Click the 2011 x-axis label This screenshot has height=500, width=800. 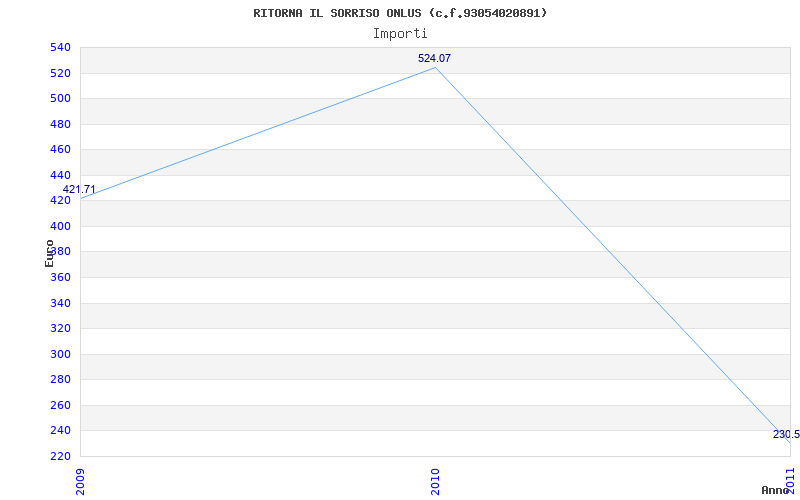pos(790,479)
